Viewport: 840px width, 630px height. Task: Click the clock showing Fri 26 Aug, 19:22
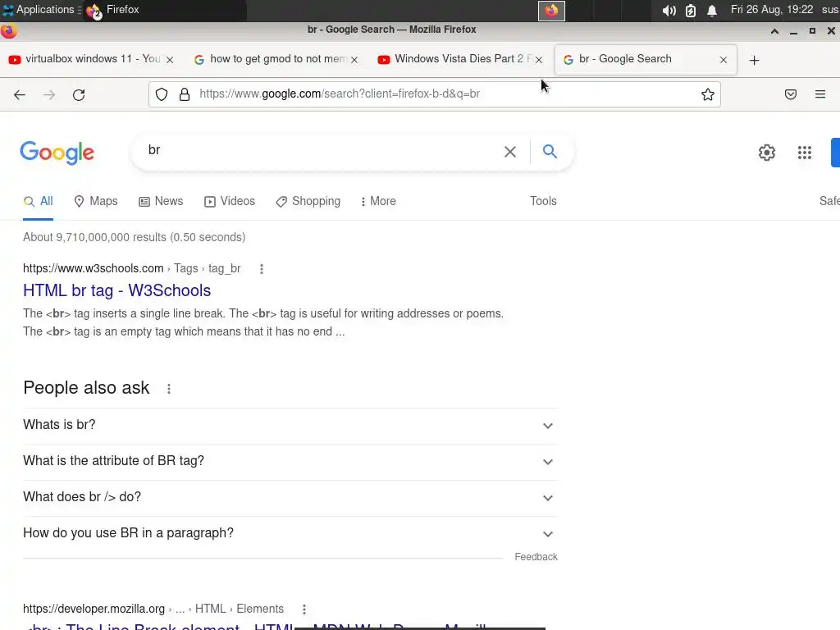tap(772, 10)
